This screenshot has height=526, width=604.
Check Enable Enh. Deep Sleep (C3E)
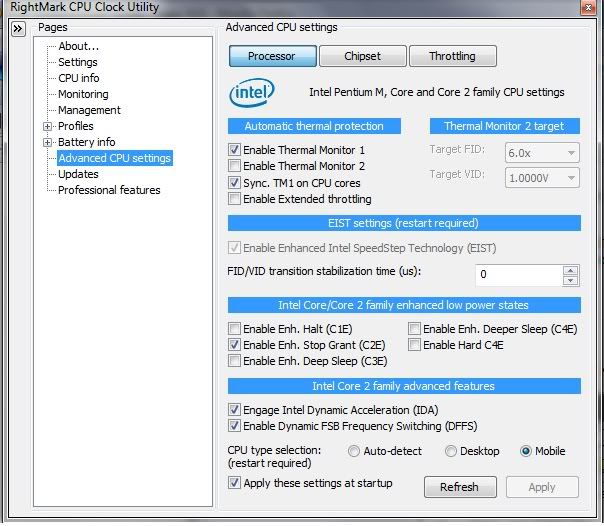[234, 361]
